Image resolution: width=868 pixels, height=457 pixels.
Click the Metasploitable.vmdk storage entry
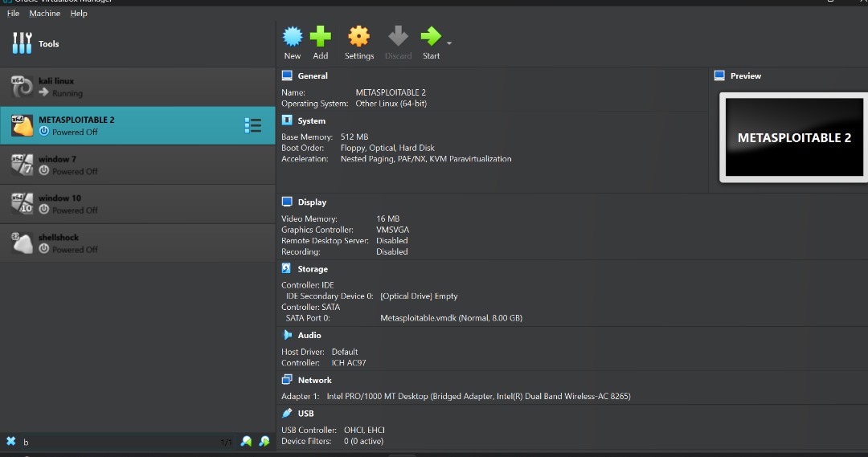(451, 318)
